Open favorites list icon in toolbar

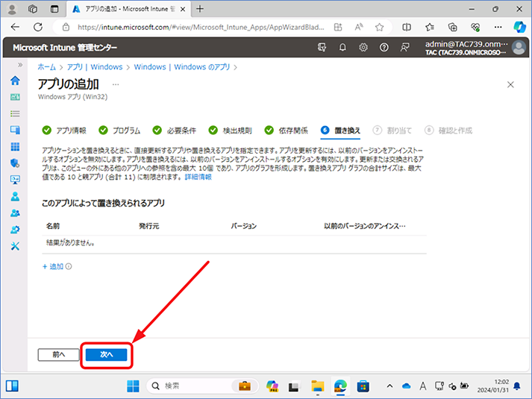coord(430,27)
